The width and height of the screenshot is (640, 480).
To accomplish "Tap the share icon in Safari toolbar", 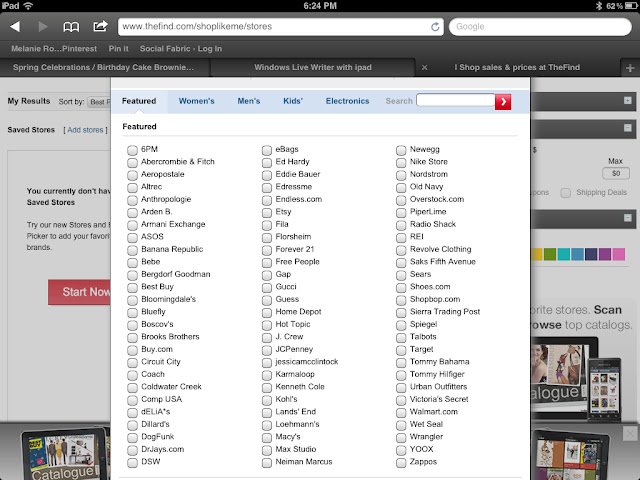I will pyautogui.click(x=100, y=26).
